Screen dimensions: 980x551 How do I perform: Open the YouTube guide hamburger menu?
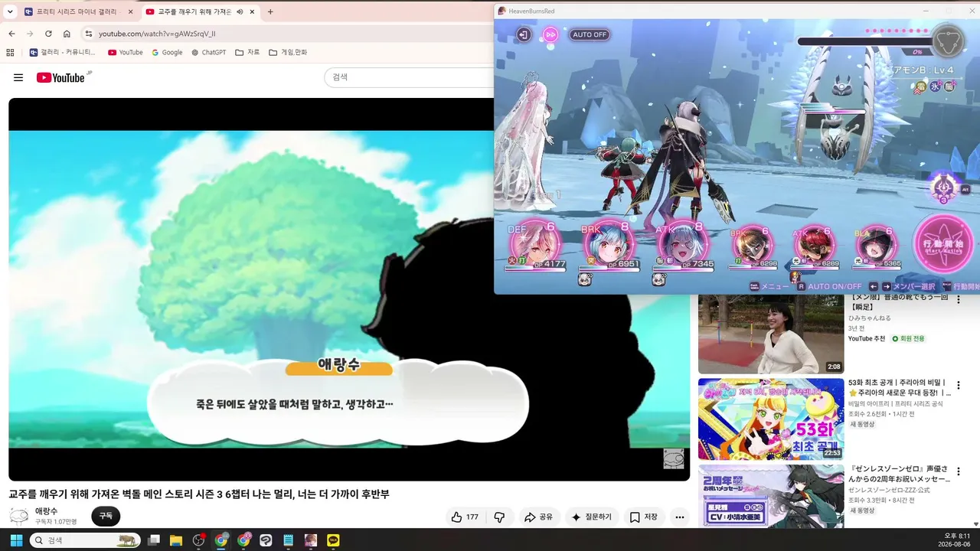tap(18, 77)
